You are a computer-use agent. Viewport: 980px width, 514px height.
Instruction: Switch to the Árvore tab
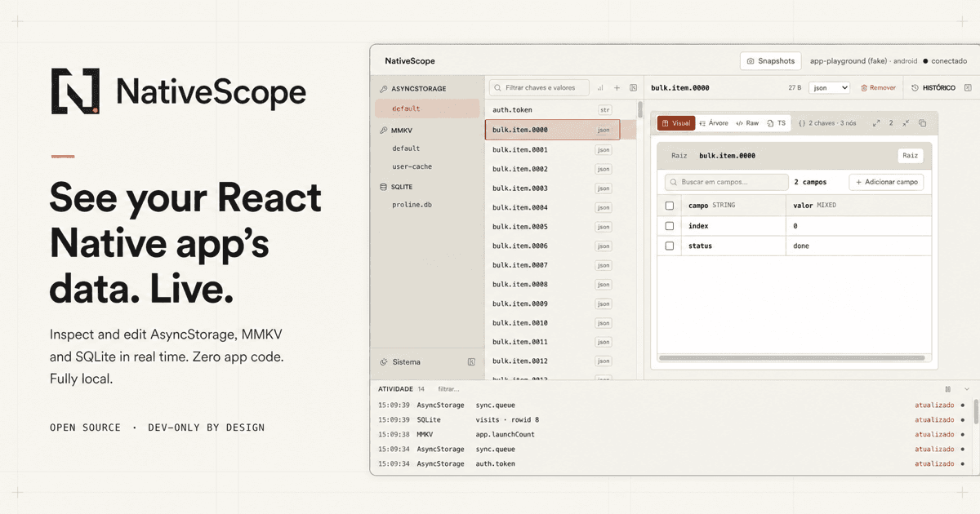(x=714, y=123)
